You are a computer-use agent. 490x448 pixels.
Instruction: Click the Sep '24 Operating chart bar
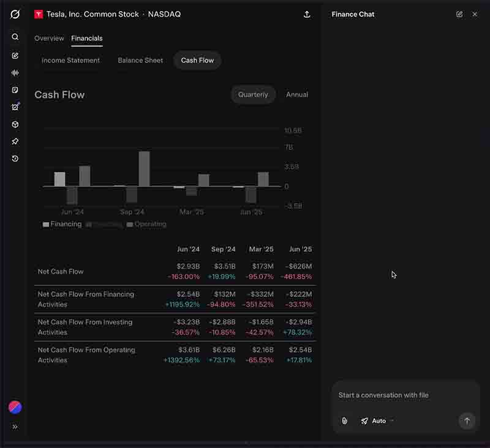pos(144,169)
